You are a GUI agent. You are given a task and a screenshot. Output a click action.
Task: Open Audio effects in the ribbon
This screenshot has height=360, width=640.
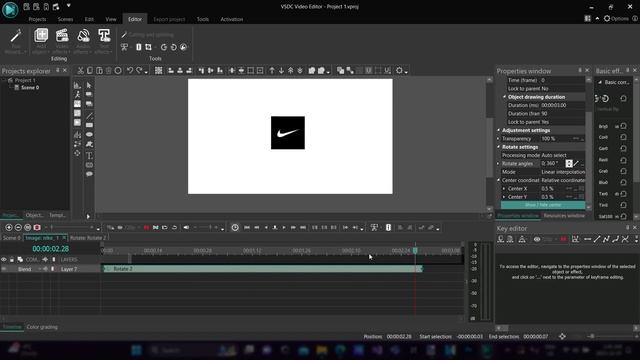point(83,41)
